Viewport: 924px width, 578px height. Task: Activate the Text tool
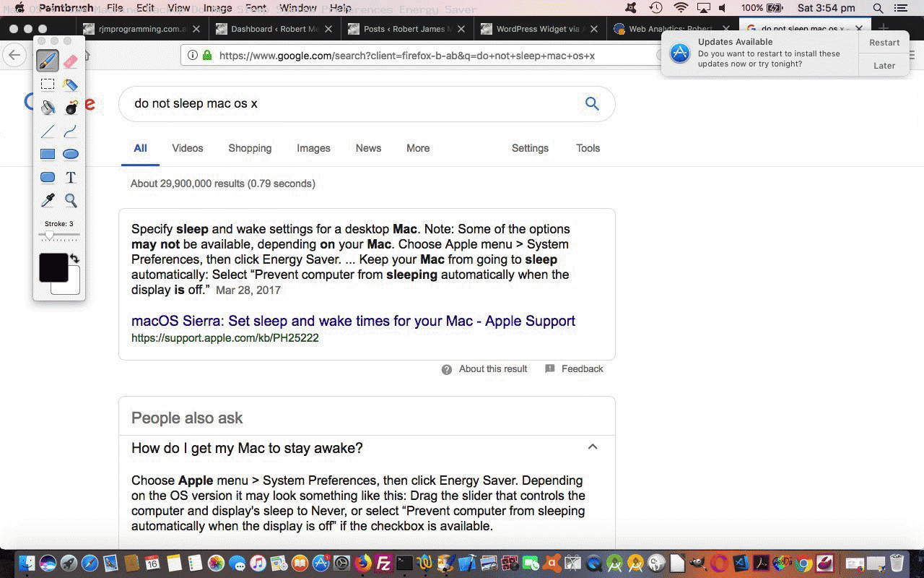71,177
